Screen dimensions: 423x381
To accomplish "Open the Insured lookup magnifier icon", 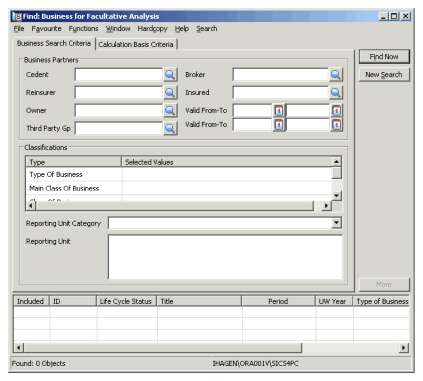I will click(335, 93).
